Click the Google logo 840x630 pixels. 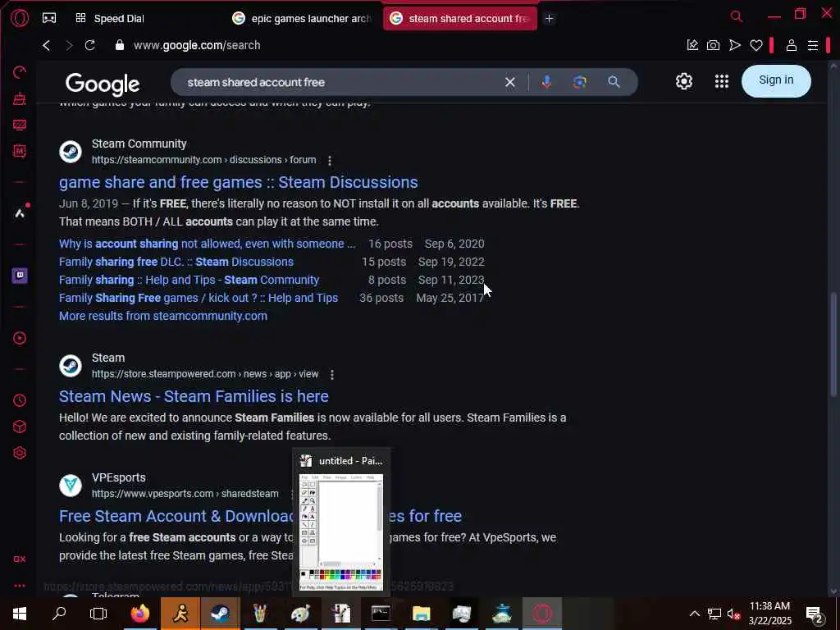[103, 84]
